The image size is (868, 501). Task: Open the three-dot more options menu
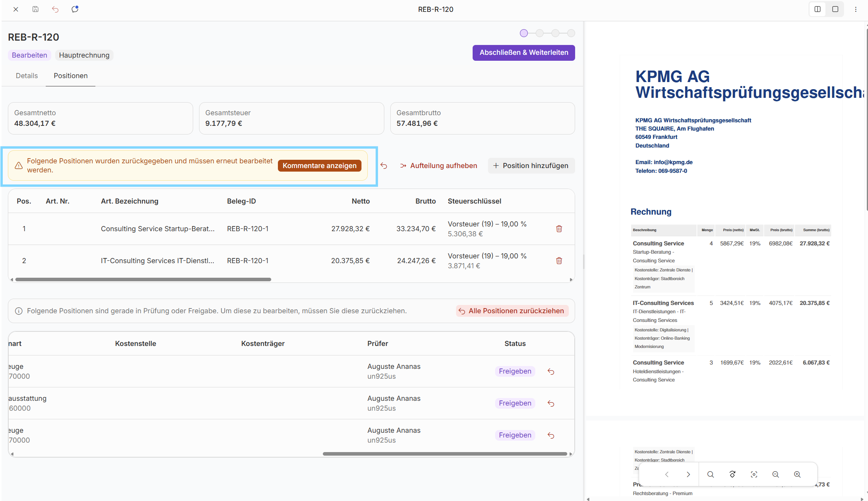[x=856, y=9]
